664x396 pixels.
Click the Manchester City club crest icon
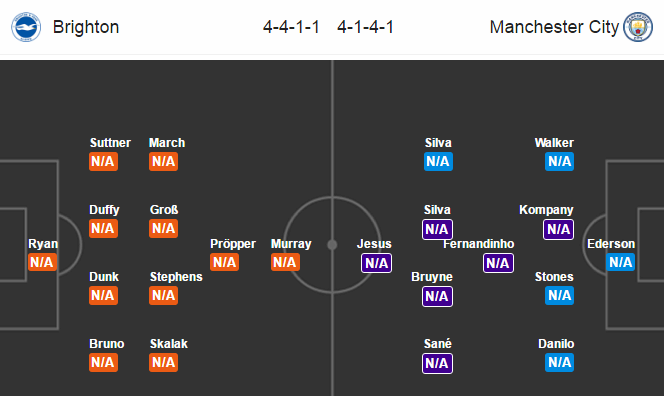click(638, 27)
